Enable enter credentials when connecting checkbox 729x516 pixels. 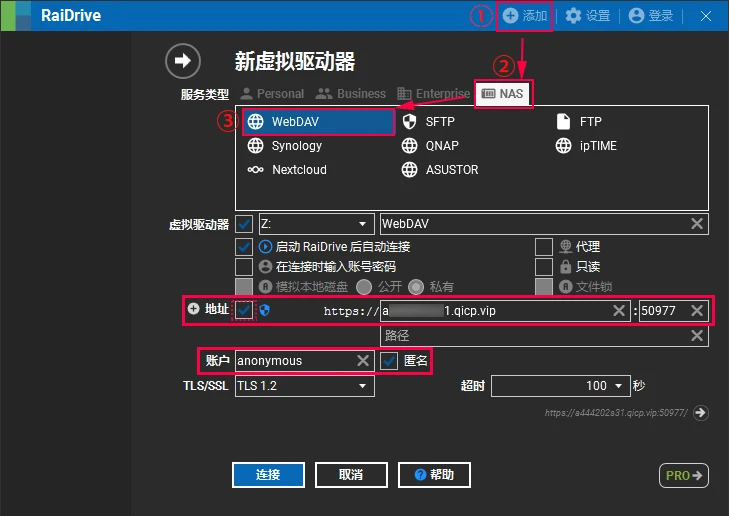[x=244, y=267]
